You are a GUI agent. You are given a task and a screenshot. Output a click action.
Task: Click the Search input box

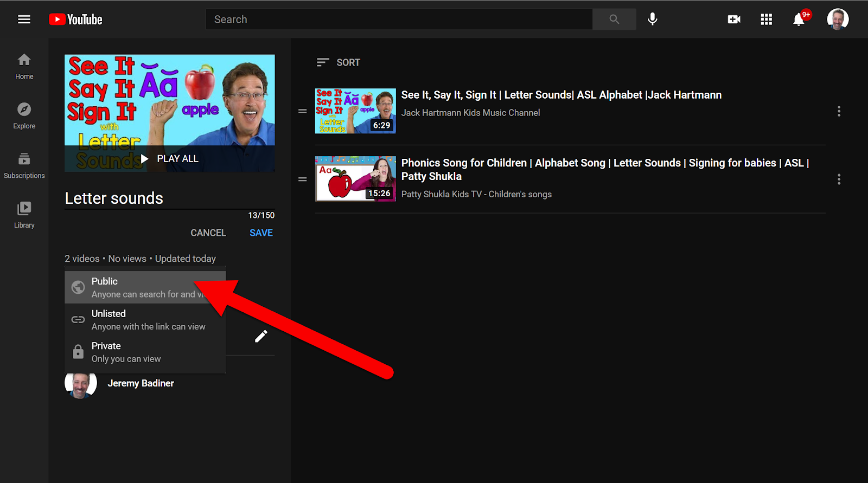tap(399, 20)
